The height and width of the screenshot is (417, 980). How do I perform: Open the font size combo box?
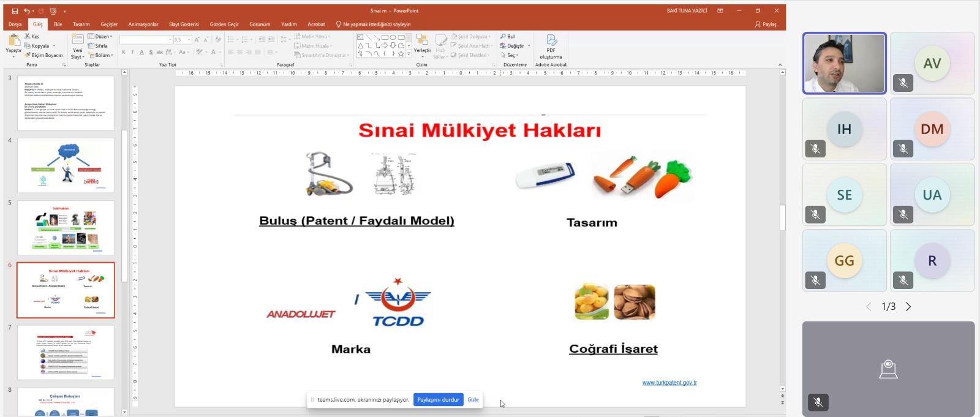pos(183,40)
